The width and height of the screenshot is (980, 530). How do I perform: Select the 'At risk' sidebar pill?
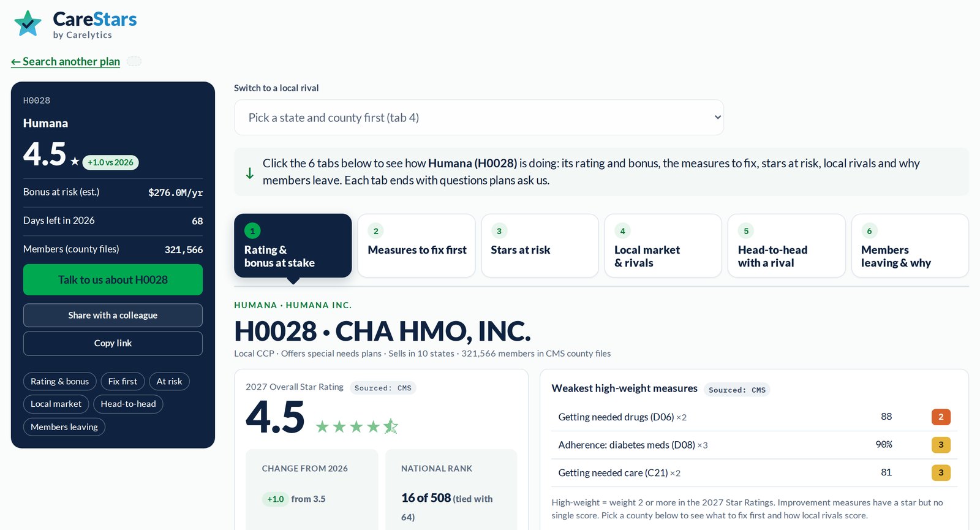(169, 382)
